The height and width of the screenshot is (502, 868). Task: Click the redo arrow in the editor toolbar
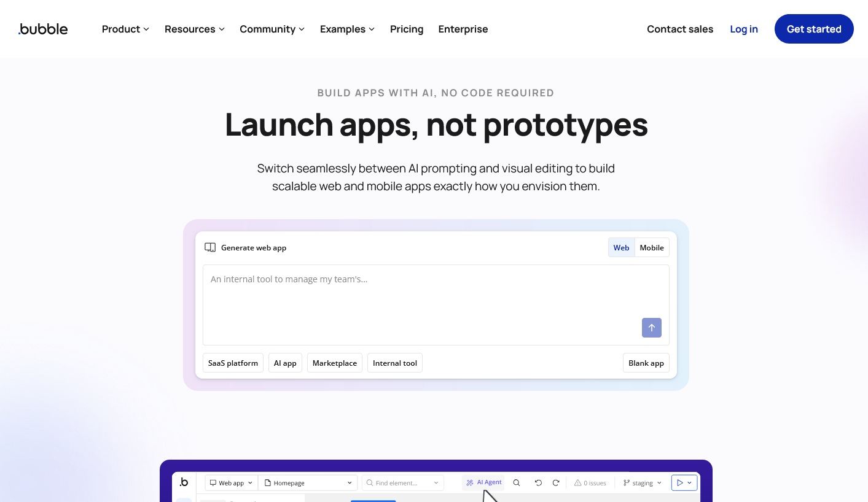point(556,483)
